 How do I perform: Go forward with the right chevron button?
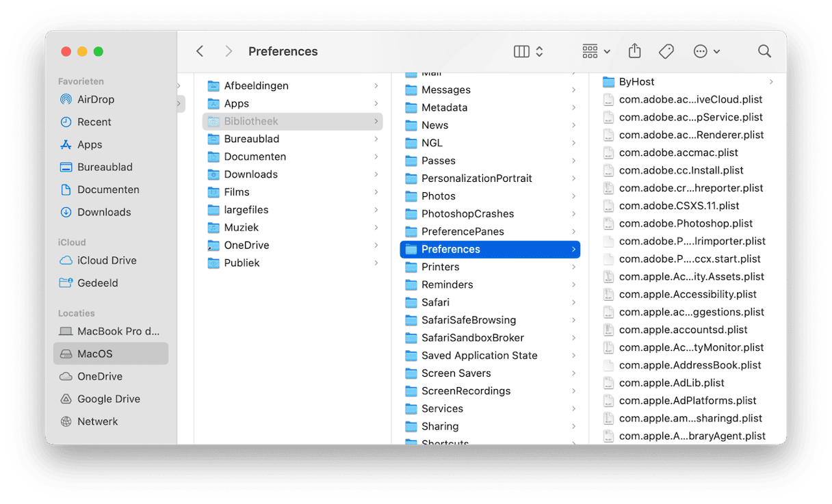(x=229, y=51)
